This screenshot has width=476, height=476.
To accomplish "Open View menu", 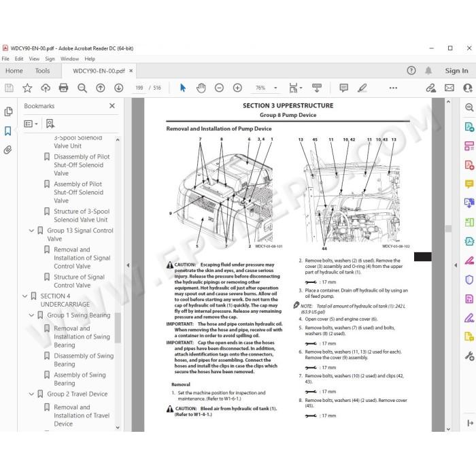I will coord(34,58).
